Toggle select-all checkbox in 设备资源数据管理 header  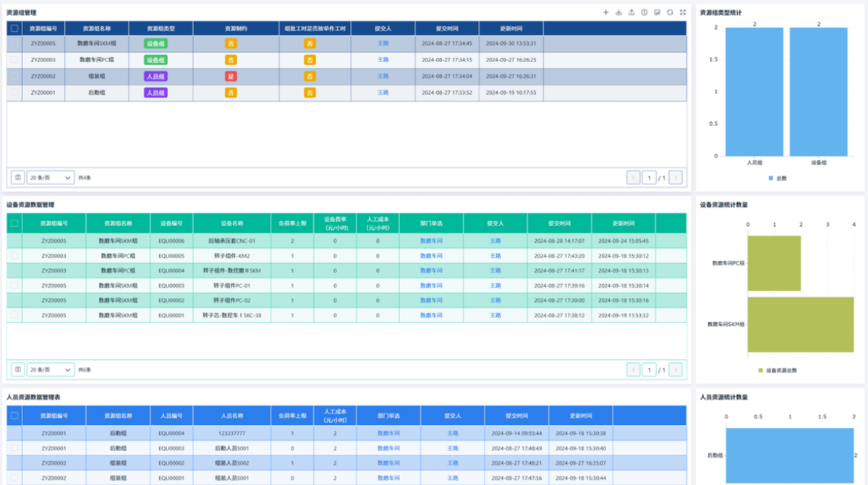(x=14, y=223)
